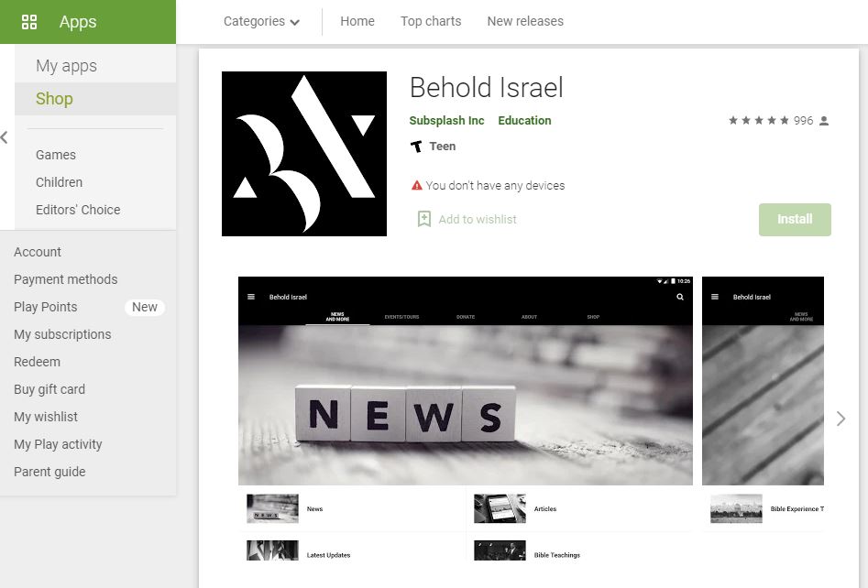Open the Parent guide
The image size is (868, 588).
(x=49, y=472)
